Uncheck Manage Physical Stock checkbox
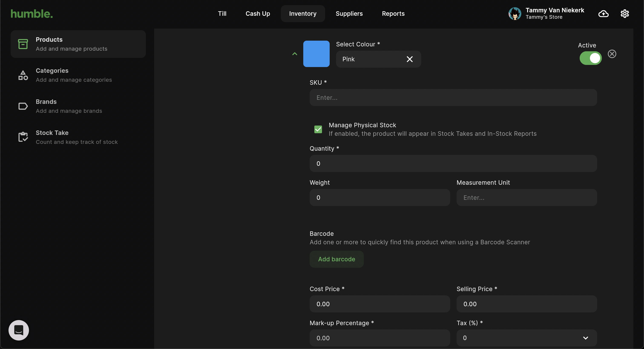The image size is (644, 349). 318,129
